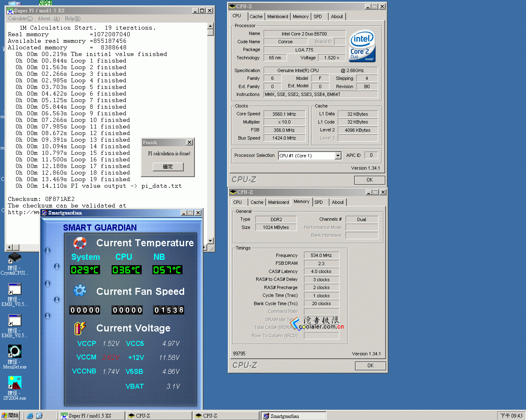Switch to Super PI via its taskbar button

coord(92,416)
